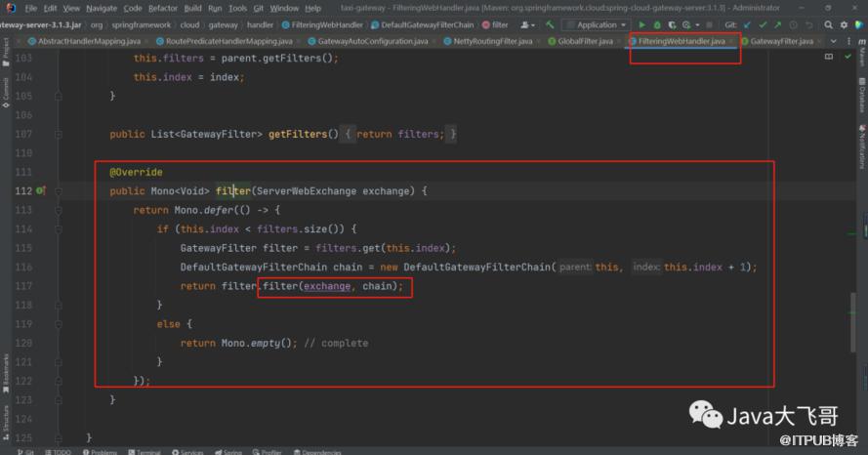Click the Git update project arrow
The image size is (868, 455).
click(x=748, y=24)
